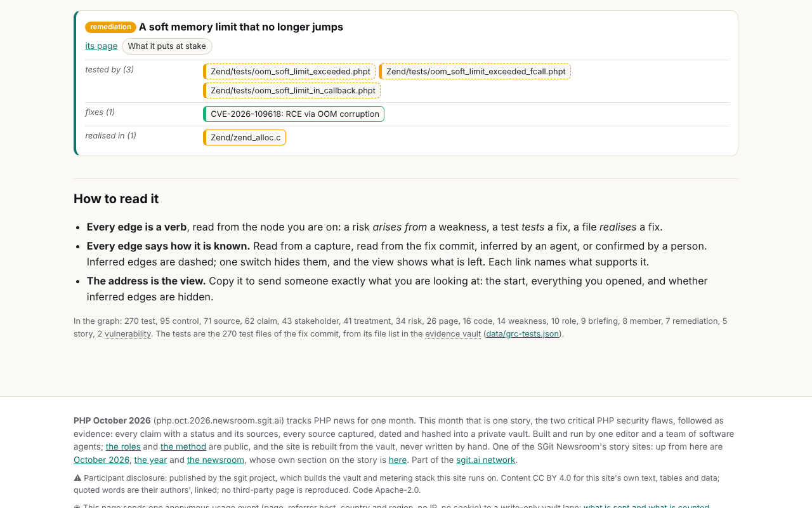812x508 pixels.
Task: Click the orange 'remediation' badge
Action: (110, 27)
